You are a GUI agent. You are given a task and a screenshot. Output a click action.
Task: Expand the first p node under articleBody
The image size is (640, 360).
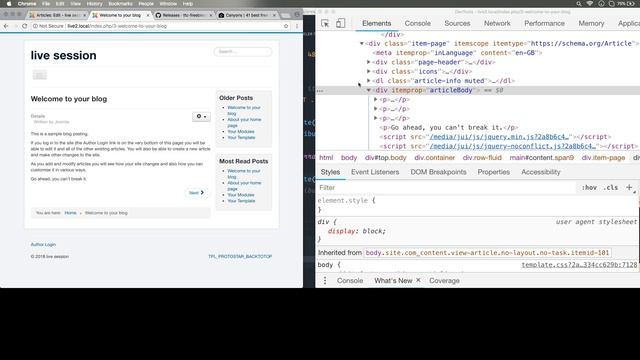[376, 99]
